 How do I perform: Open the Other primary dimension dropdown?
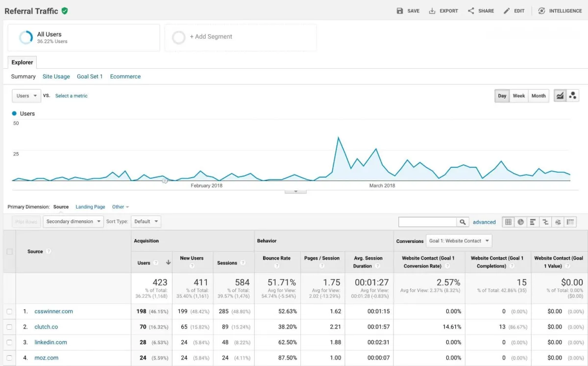click(121, 207)
